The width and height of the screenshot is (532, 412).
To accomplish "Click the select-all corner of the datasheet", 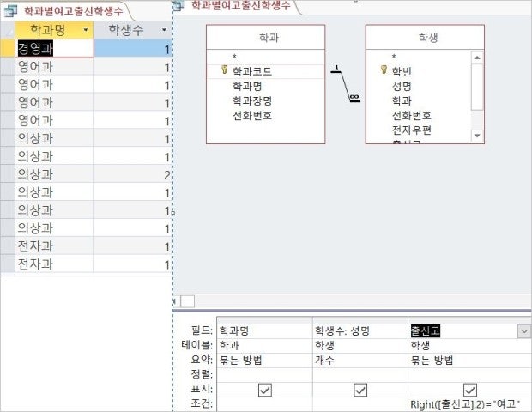I will click(x=8, y=30).
